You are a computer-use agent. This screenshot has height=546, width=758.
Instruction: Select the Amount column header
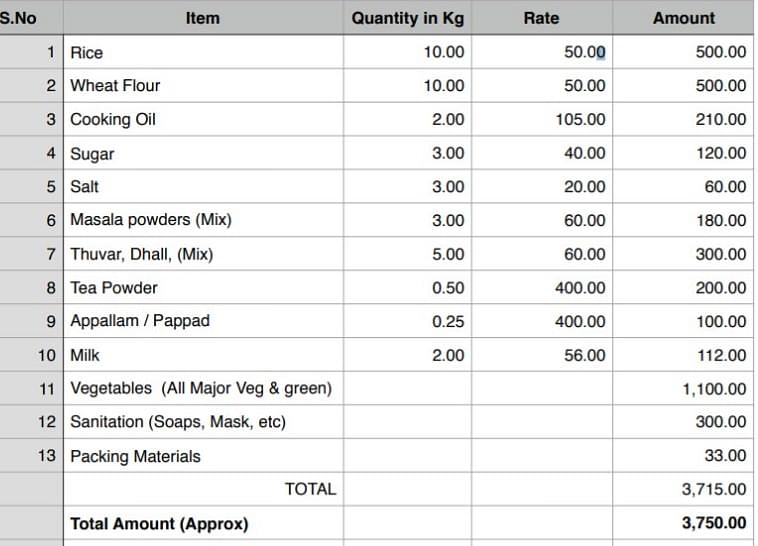point(683,18)
